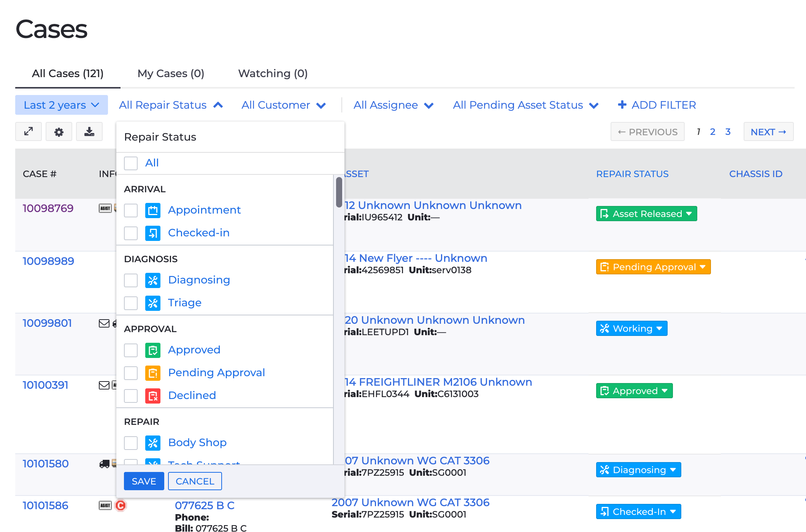This screenshot has width=806, height=532.
Task: Expand the All Customer filter
Action: point(284,105)
